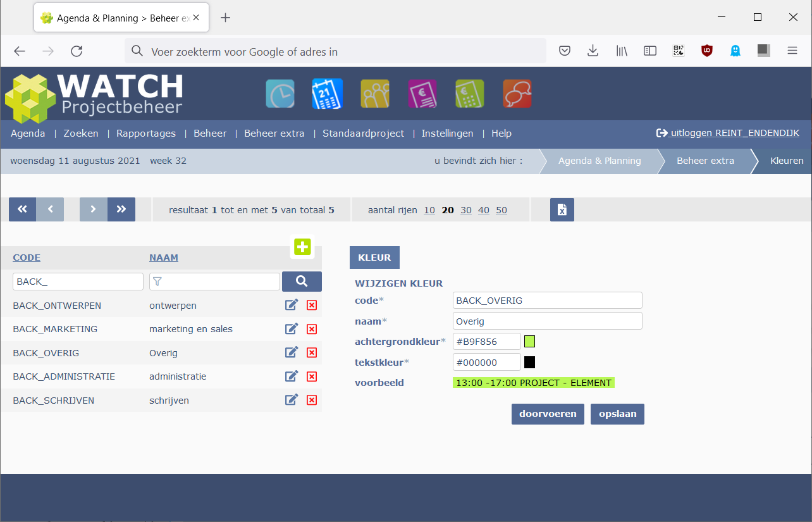
Task: Edit the BACK_SCHRIJVEN row
Action: pos(292,401)
